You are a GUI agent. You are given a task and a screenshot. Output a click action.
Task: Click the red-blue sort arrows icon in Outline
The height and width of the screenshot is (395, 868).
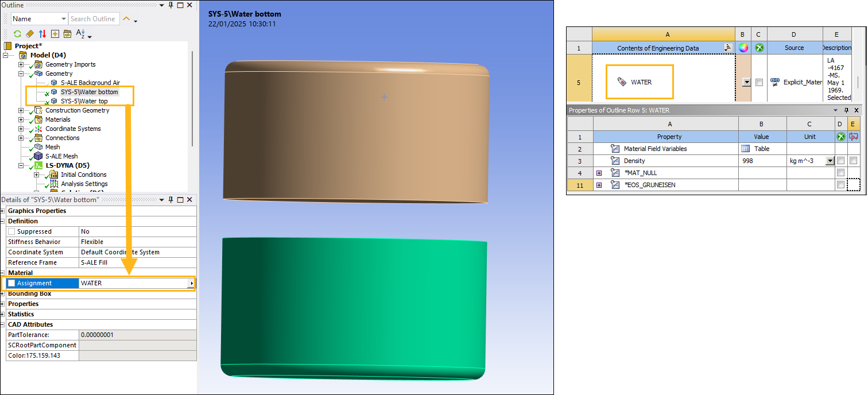(x=42, y=34)
